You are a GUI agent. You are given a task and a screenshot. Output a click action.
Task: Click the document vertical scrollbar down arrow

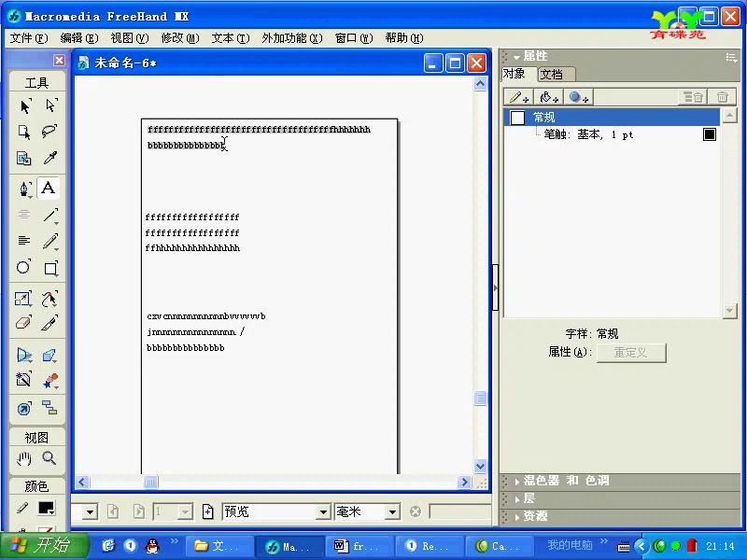point(480,466)
